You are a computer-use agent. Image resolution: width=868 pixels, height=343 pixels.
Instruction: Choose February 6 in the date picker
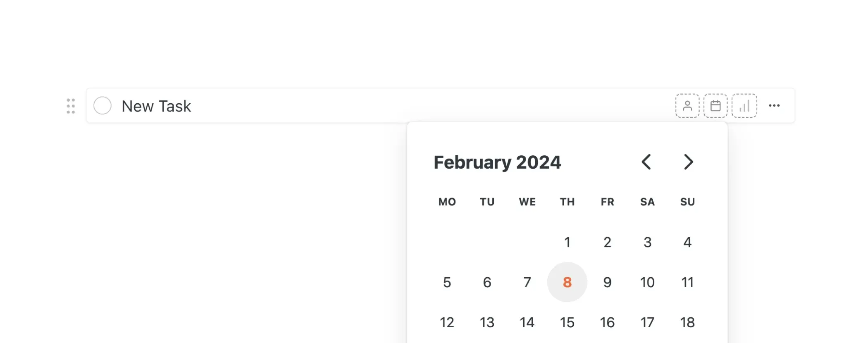[x=487, y=282]
